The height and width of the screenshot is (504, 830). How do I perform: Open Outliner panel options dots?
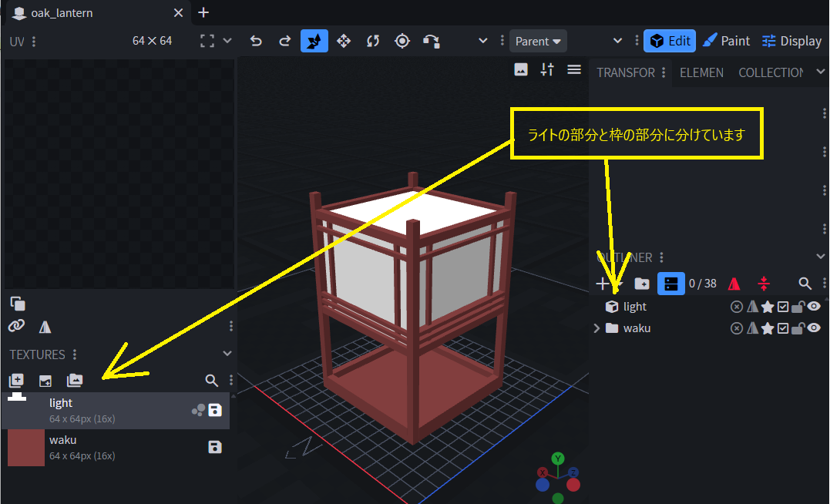tap(662, 257)
